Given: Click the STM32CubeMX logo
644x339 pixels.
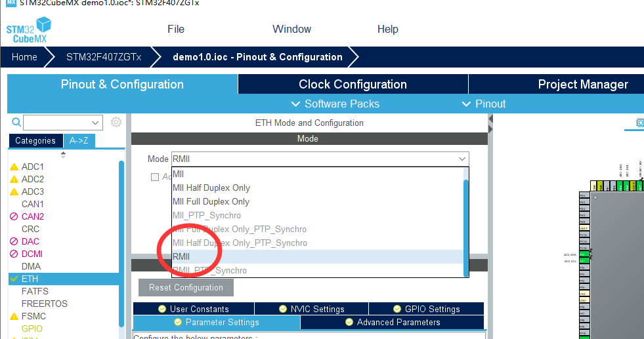Looking at the screenshot, I should pyautogui.click(x=28, y=30).
